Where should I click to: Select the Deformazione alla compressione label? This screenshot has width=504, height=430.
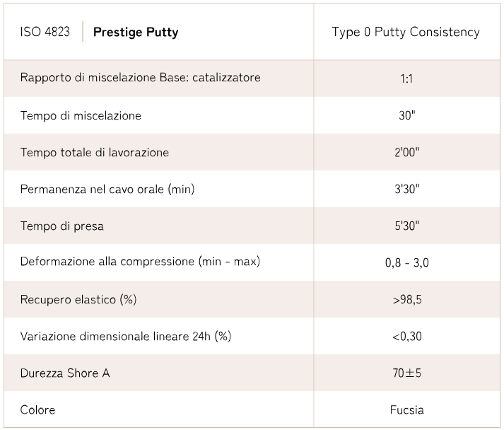pyautogui.click(x=140, y=262)
